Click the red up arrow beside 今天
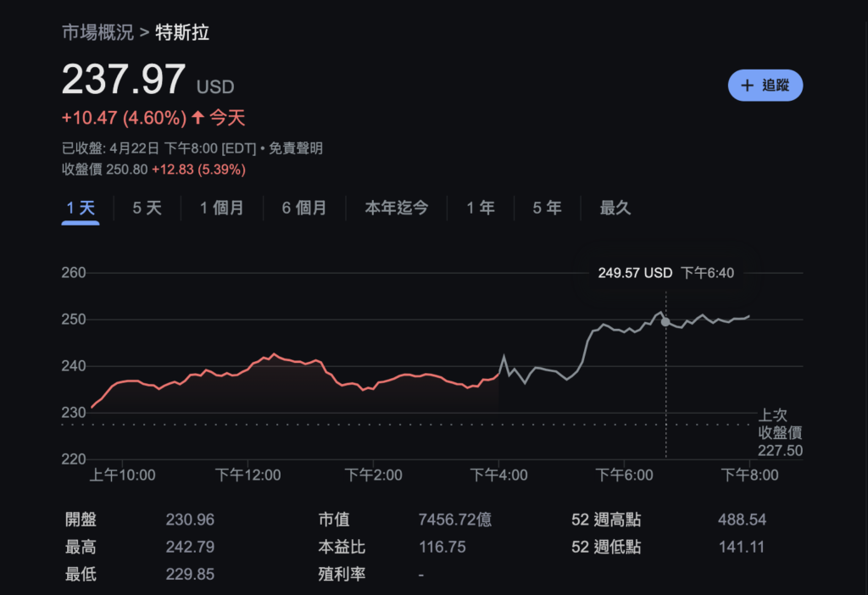The height and width of the screenshot is (595, 868). click(198, 118)
